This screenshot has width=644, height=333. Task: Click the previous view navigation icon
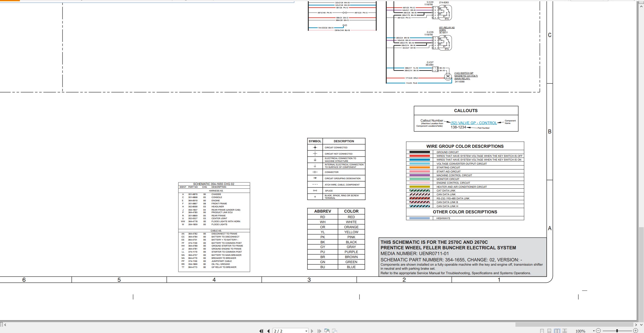[x=327, y=331]
